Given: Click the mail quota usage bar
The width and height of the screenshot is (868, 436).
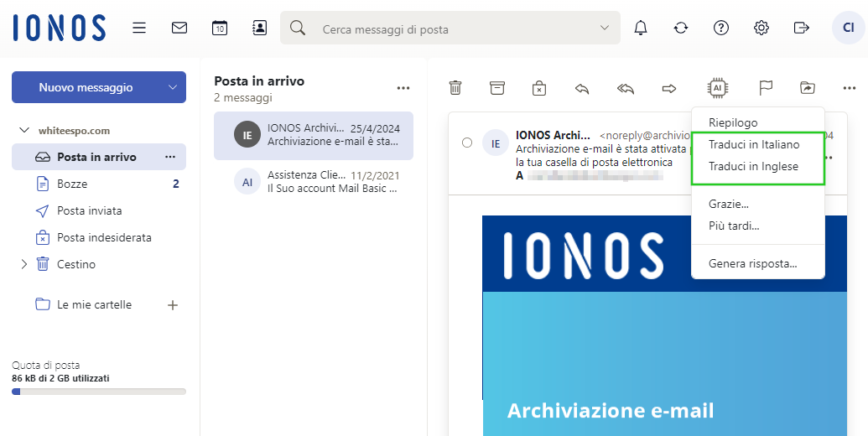Looking at the screenshot, I should [98, 392].
